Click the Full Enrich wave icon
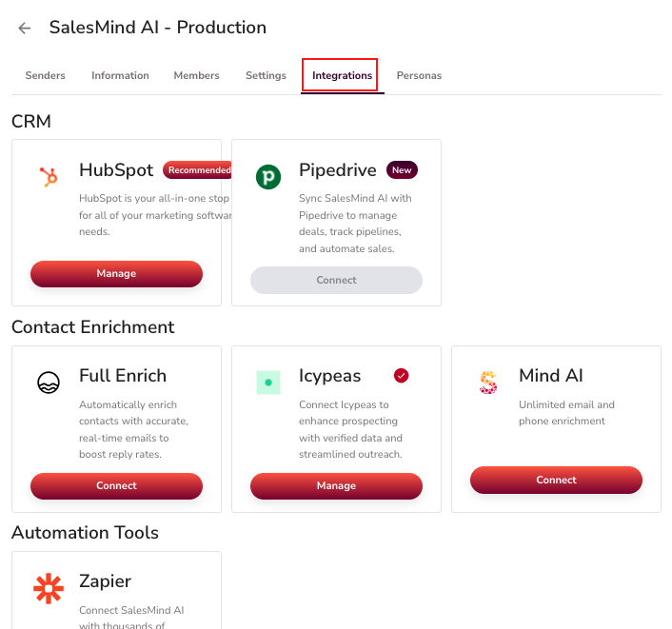Screen dimensions: 672x629 point(49,383)
